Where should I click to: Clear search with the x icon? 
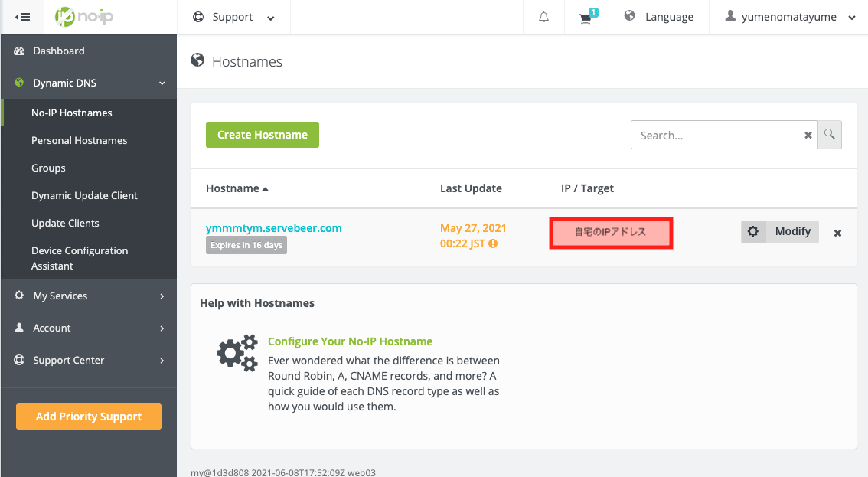[808, 136]
